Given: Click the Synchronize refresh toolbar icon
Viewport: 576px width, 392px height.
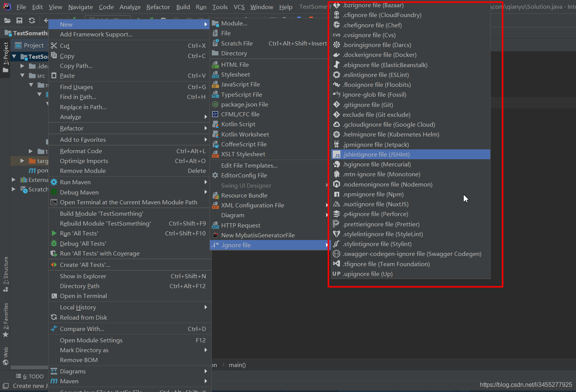Looking at the screenshot, I should 32,20.
